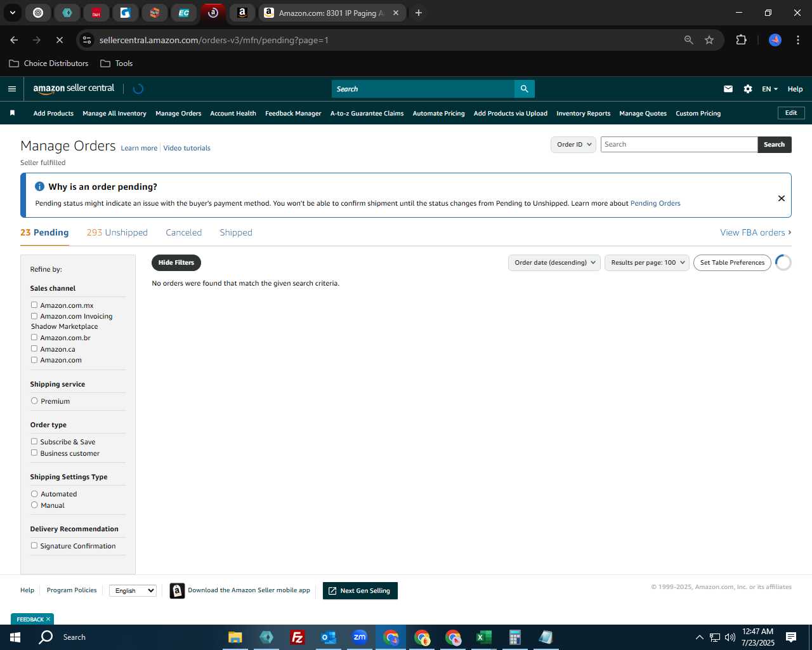Image resolution: width=812 pixels, height=650 pixels.
Task: Open Manage All Inventory menu item
Action: pyautogui.click(x=114, y=114)
